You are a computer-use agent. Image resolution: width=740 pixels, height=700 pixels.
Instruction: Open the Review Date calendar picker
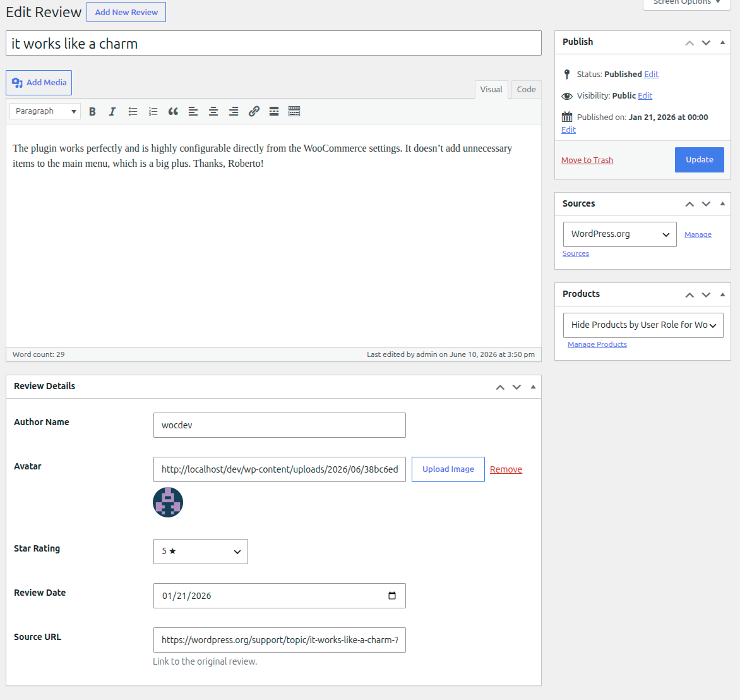coord(391,596)
